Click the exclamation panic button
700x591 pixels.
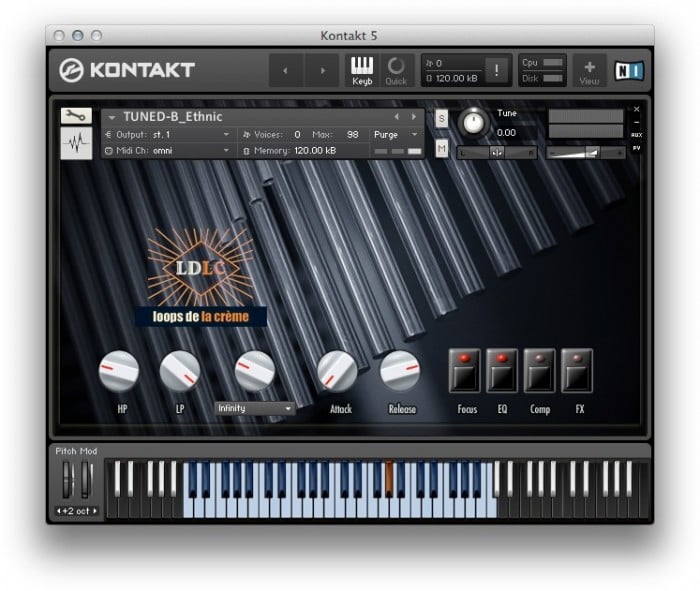(x=496, y=70)
